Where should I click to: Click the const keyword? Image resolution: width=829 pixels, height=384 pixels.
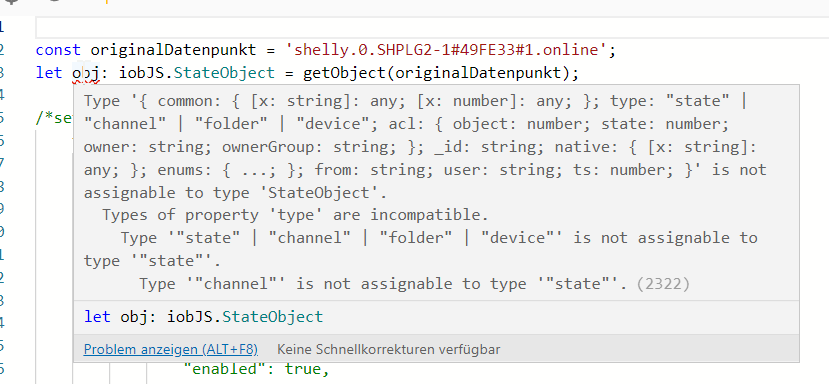pos(58,50)
